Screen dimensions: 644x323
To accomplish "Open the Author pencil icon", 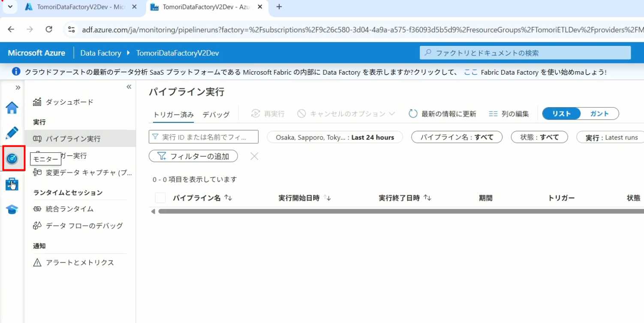I will click(12, 133).
